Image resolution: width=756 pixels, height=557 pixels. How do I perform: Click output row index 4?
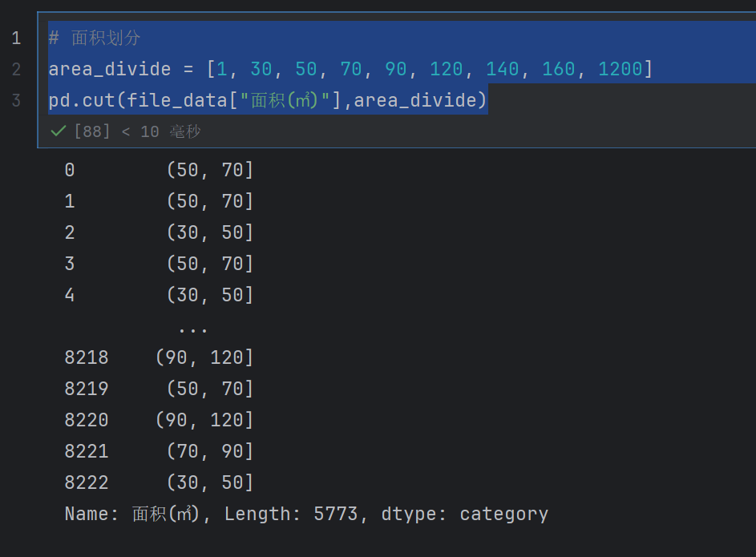point(70,295)
